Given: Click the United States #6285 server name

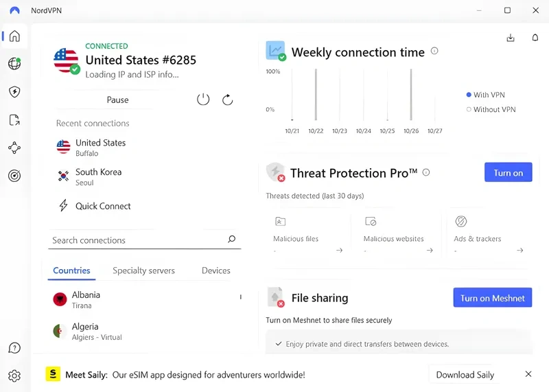Looking at the screenshot, I should point(141,60).
